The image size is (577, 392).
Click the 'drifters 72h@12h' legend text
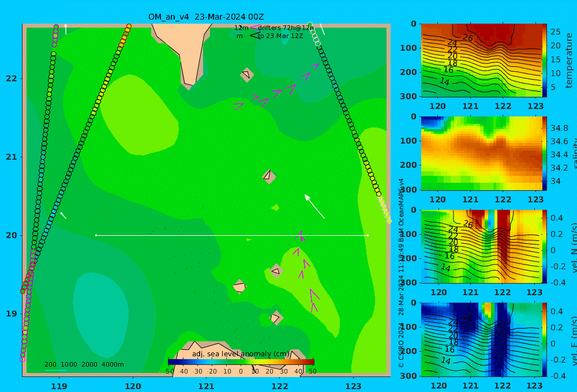click(286, 28)
